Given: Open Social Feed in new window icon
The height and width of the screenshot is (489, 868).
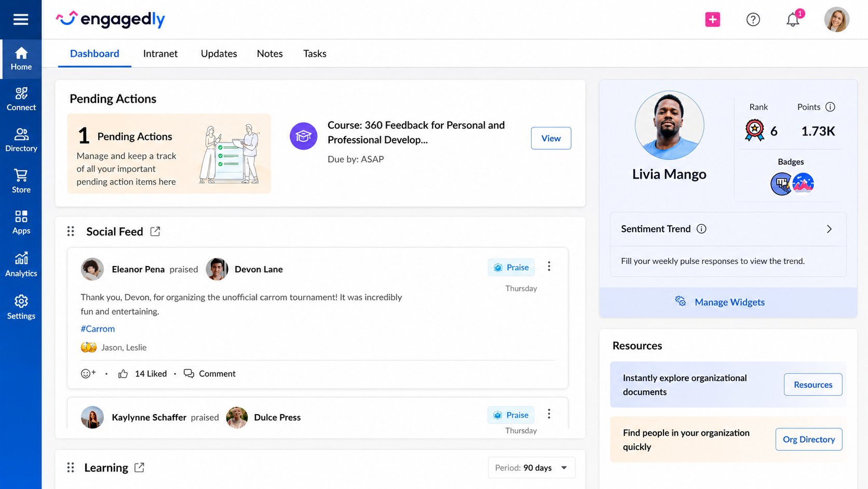Looking at the screenshot, I should coord(155,231).
